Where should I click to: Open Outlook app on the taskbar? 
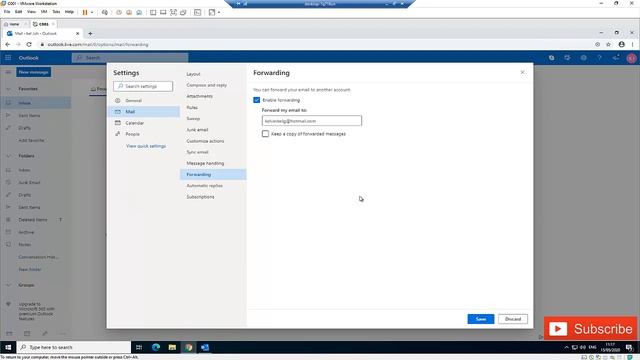pos(205,347)
